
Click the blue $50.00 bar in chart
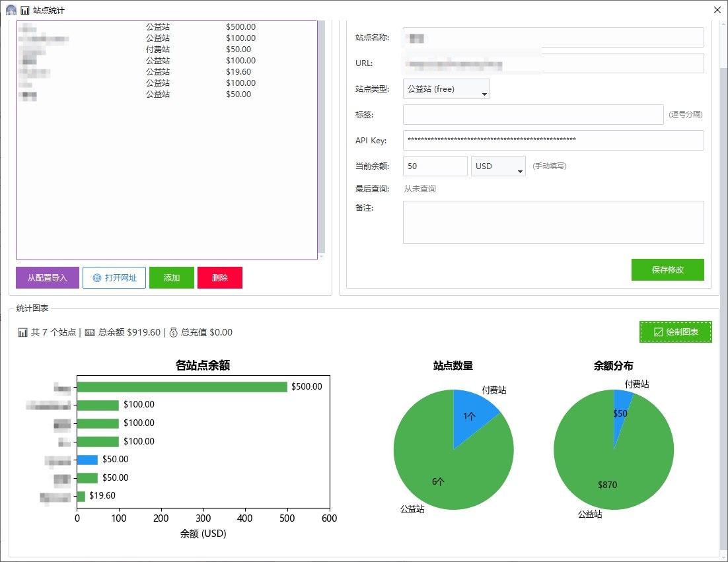pos(87,460)
